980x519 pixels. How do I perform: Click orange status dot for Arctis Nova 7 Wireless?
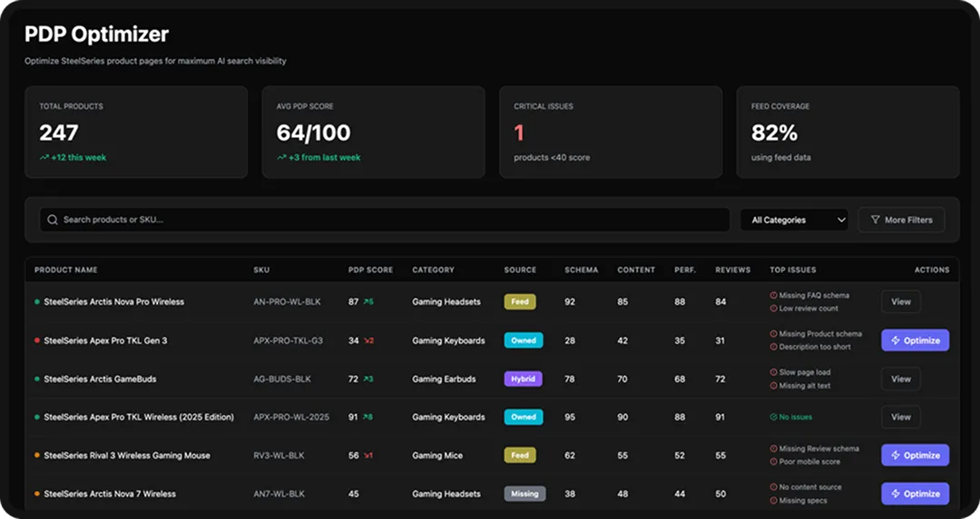37,494
